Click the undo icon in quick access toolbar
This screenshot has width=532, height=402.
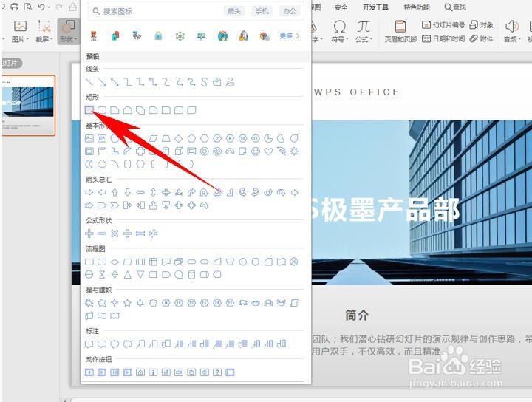click(41, 7)
